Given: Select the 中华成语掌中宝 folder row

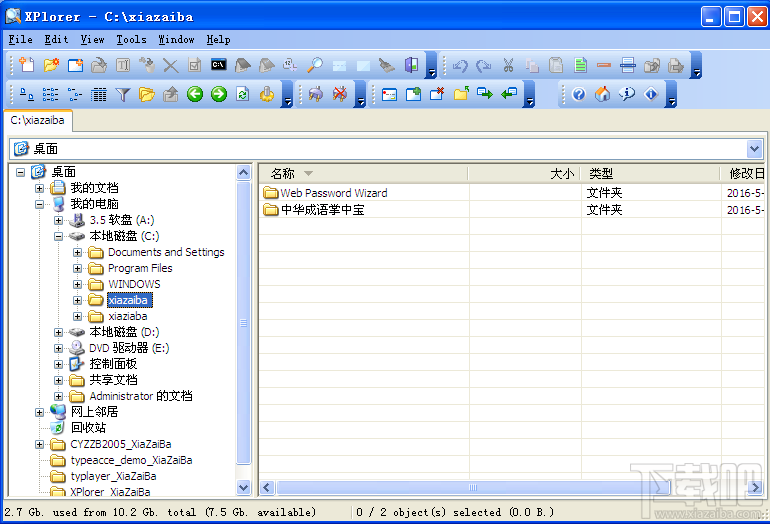Looking at the screenshot, I should tap(512, 210).
